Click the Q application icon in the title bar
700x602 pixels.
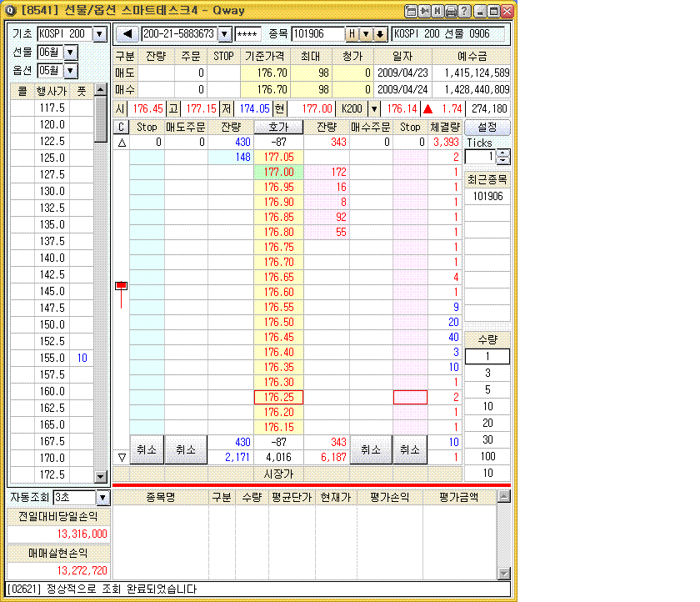11,10
